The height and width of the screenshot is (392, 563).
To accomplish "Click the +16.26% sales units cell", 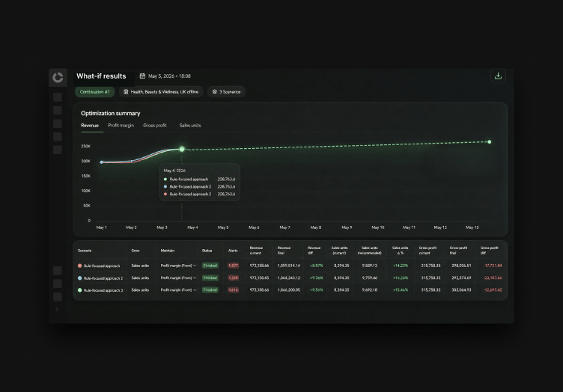I will coord(401,278).
